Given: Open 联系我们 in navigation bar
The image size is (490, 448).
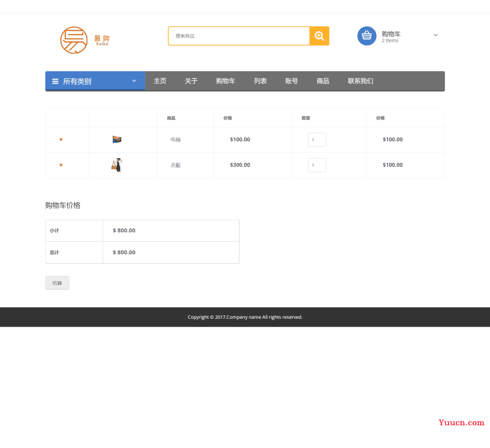Looking at the screenshot, I should (x=361, y=81).
